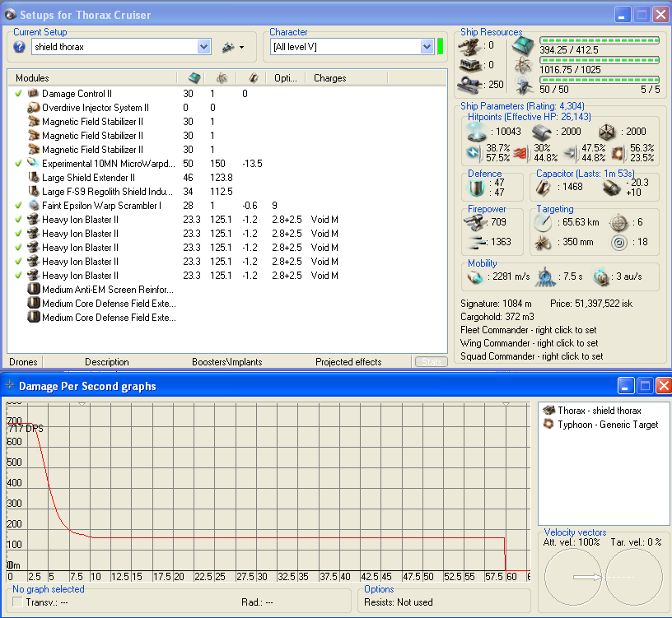This screenshot has width=672, height=618.
Task: Toggle the Experimental 10MN MicroWarpdrive checkmark
Action: click(18, 163)
